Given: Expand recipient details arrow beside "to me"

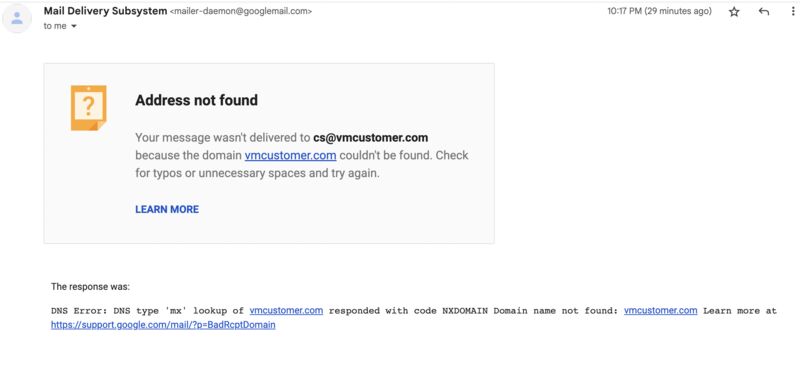Looking at the screenshot, I should point(73,27).
